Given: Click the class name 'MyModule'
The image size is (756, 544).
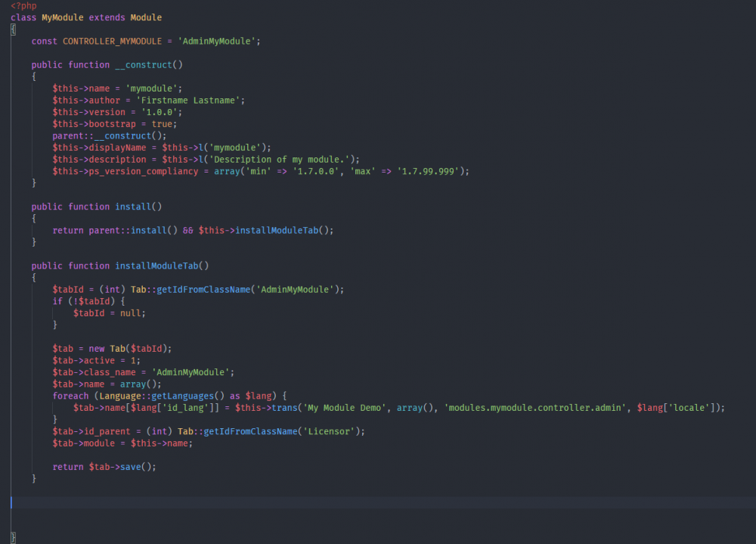Looking at the screenshot, I should click(x=62, y=17).
